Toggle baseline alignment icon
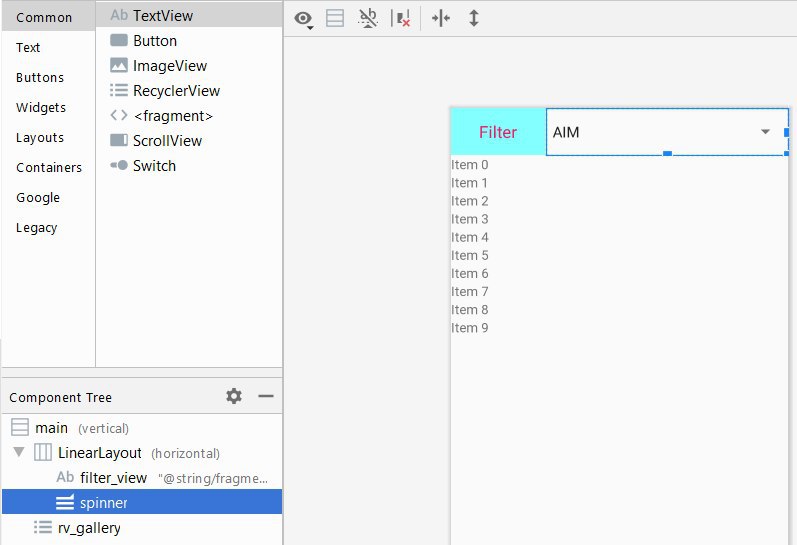Screen dimensions: 797x545 368,18
